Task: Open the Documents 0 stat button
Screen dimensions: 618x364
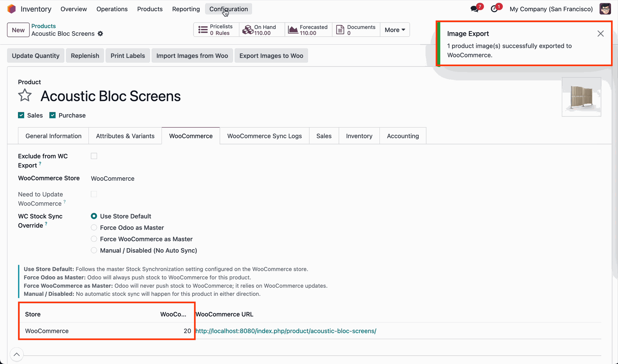Action: [356, 30]
